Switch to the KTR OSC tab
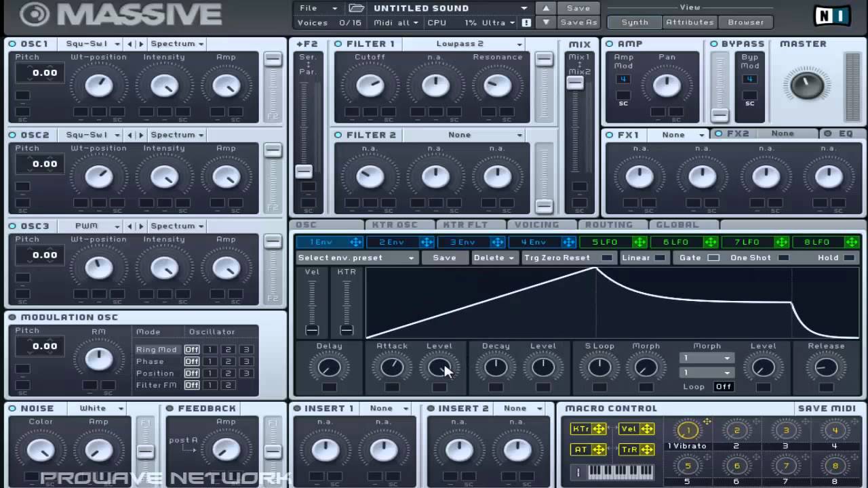The image size is (868, 488). pos(399,224)
